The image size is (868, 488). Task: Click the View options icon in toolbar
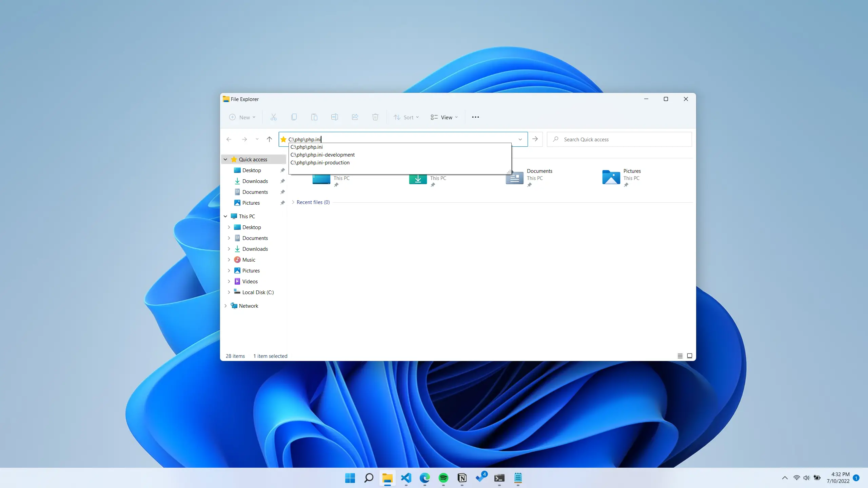coord(444,117)
